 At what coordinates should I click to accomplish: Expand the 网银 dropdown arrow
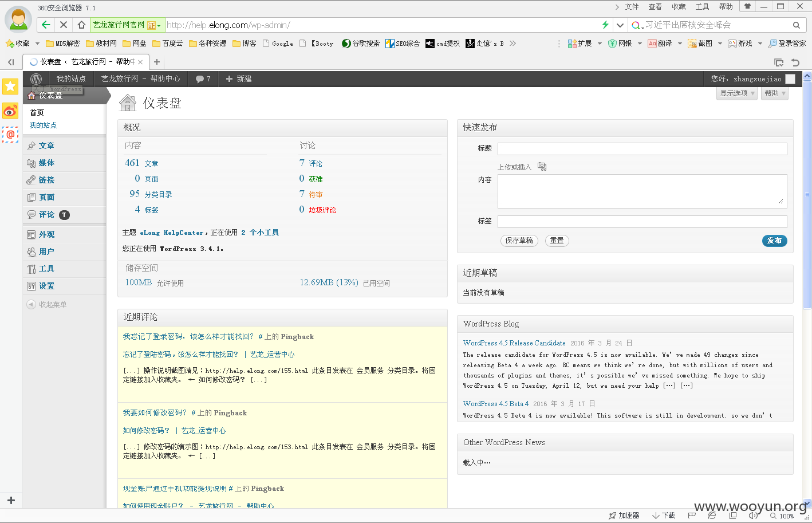pos(640,44)
